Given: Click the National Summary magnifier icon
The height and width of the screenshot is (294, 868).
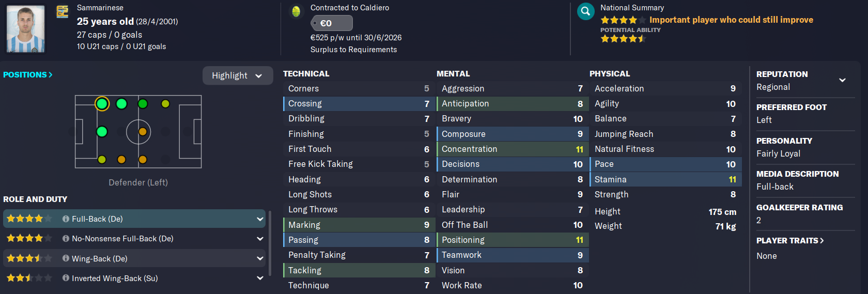Looking at the screenshot, I should tap(586, 11).
